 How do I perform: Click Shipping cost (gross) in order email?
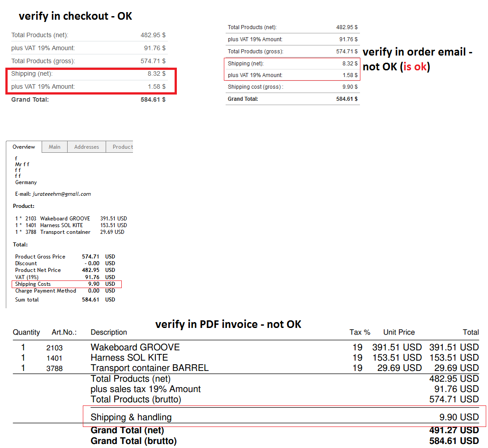tap(255, 87)
